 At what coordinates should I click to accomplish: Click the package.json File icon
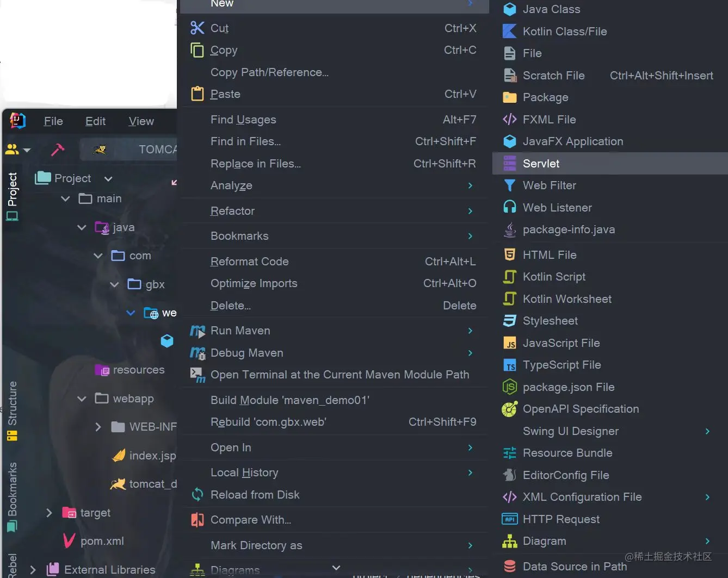[x=509, y=387]
